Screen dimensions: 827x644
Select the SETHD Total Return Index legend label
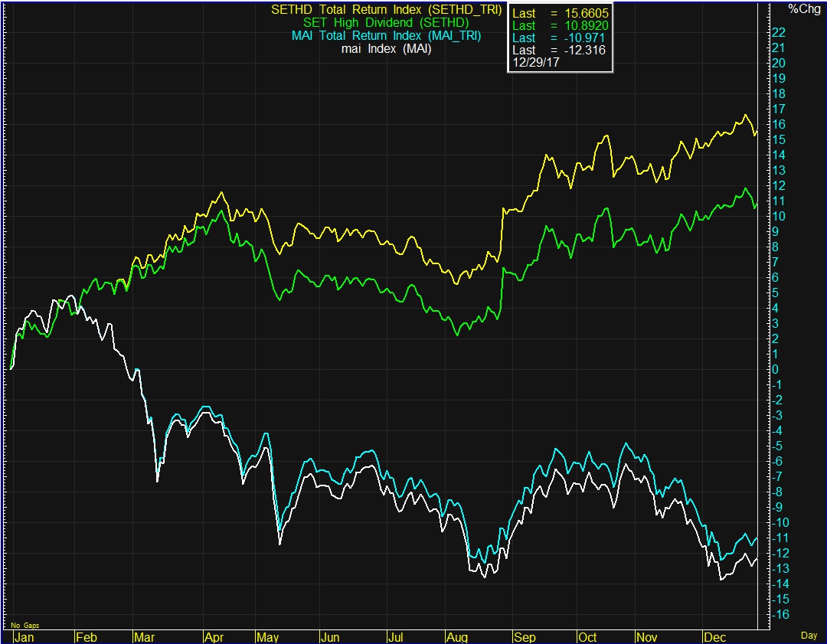pos(387,10)
